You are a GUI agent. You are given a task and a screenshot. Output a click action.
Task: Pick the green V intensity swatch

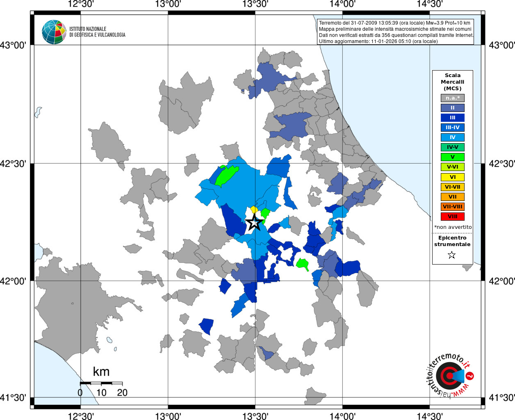pos(452,157)
